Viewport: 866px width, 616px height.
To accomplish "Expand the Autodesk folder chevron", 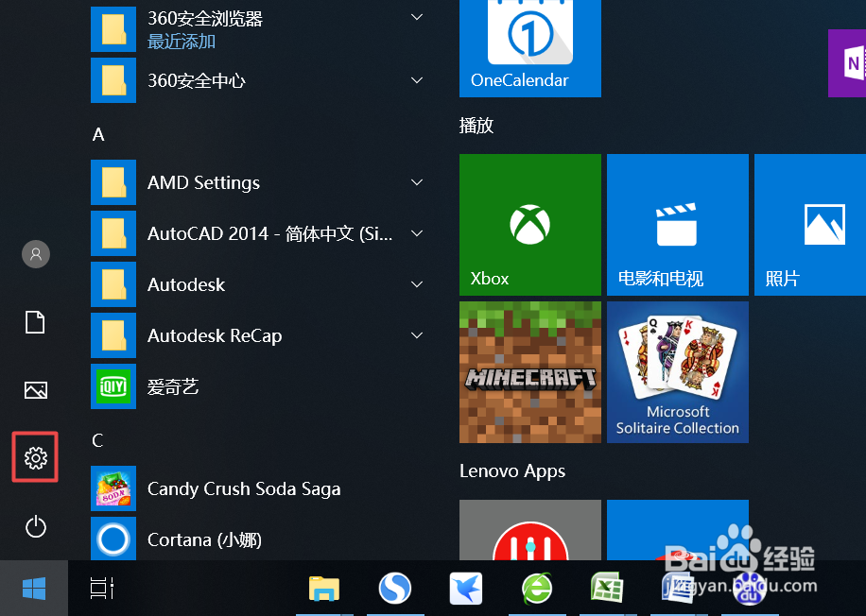I will 417,284.
